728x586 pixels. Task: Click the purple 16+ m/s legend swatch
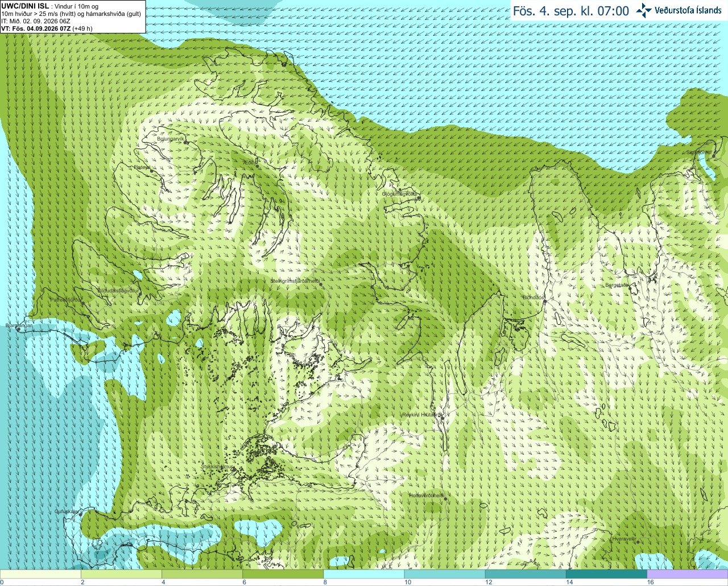[687, 573]
